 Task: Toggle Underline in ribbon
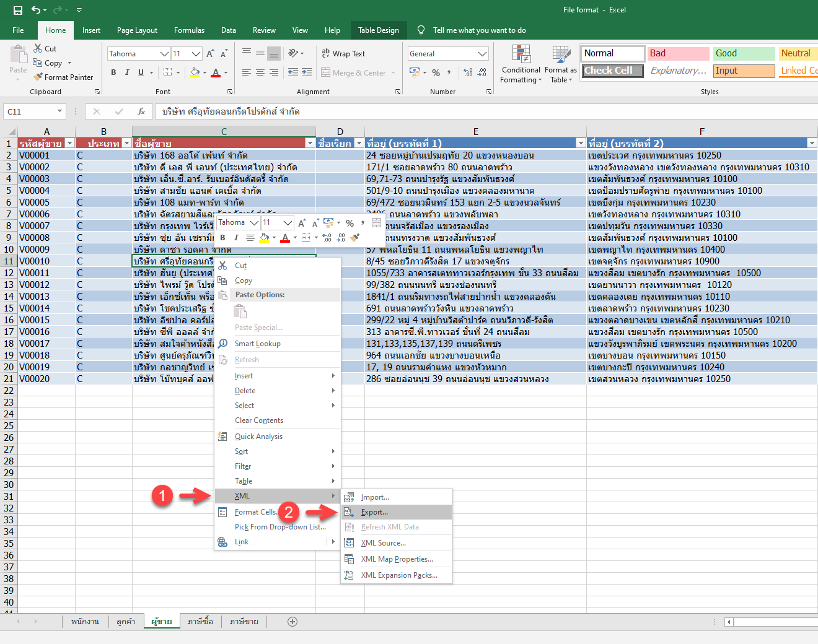141,72
